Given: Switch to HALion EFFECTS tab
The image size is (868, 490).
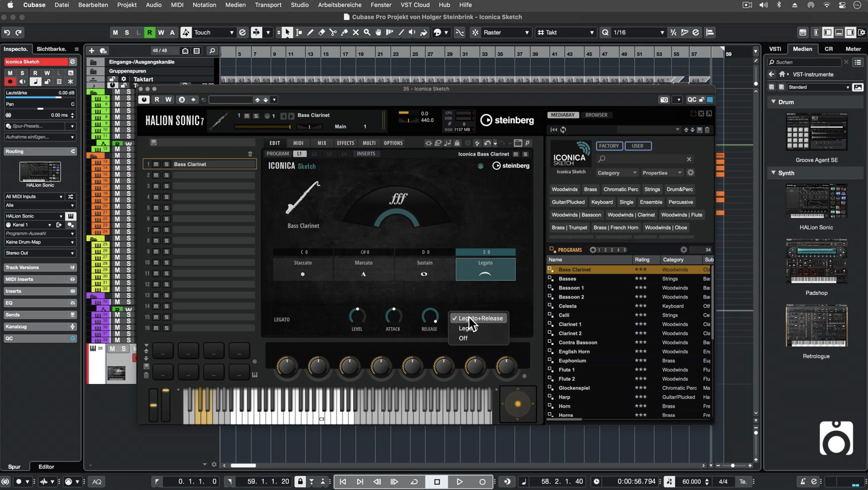Looking at the screenshot, I should [x=345, y=143].
